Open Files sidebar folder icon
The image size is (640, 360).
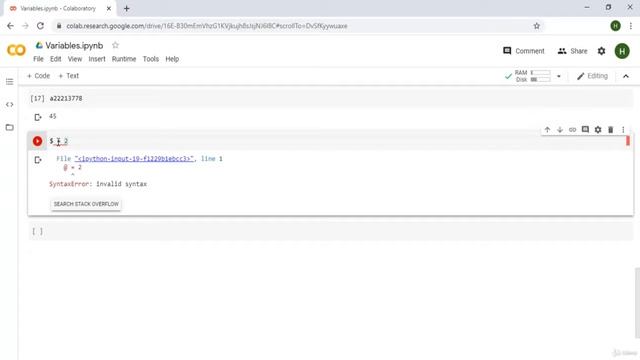coord(10,127)
